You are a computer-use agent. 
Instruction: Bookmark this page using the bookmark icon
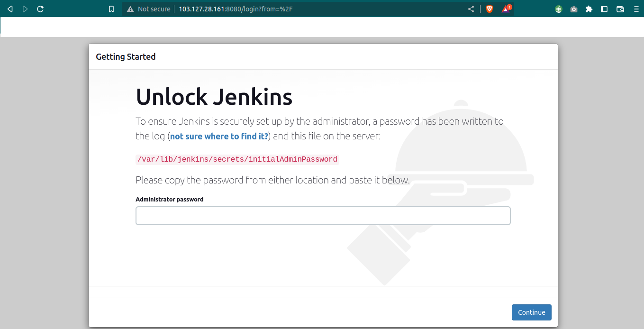coord(111,9)
